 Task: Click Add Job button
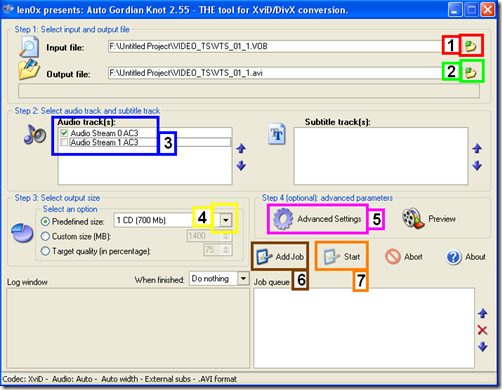click(x=280, y=257)
